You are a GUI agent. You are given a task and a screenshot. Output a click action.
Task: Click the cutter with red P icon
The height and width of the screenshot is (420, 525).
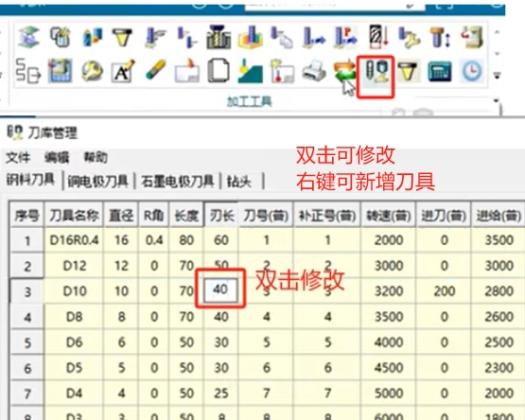coord(345,37)
